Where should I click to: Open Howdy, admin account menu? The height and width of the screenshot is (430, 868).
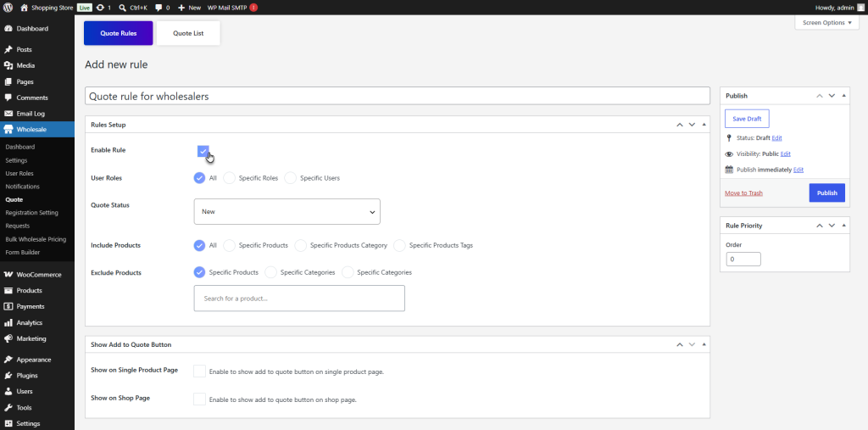(x=838, y=8)
